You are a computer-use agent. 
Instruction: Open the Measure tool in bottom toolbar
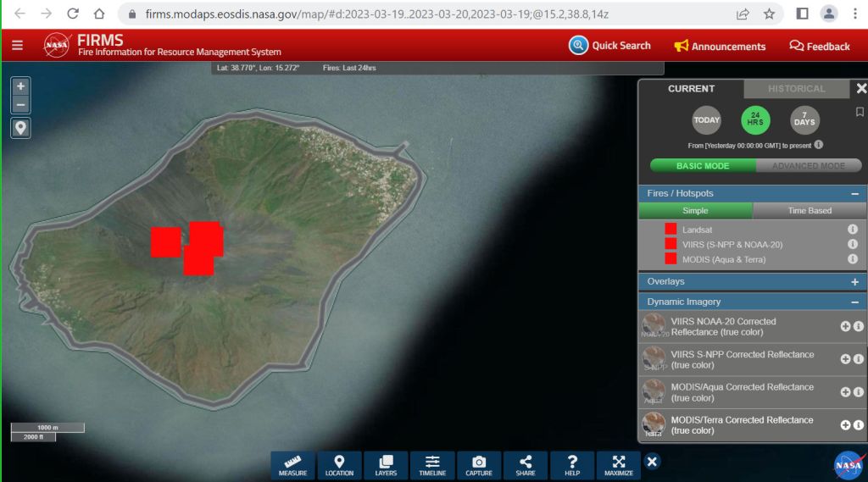(x=292, y=466)
